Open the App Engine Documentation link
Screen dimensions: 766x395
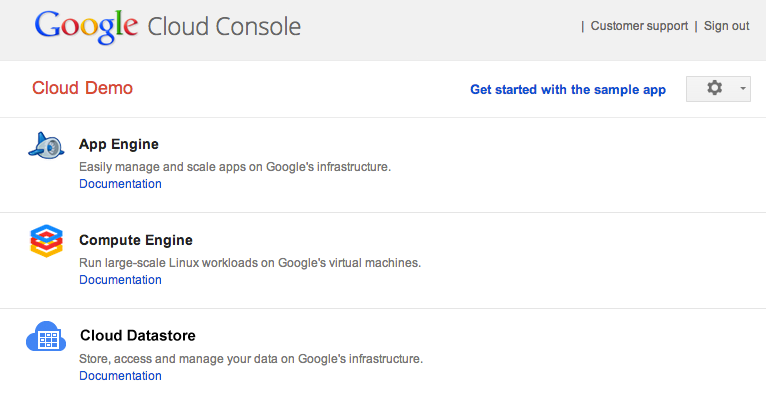tap(120, 184)
